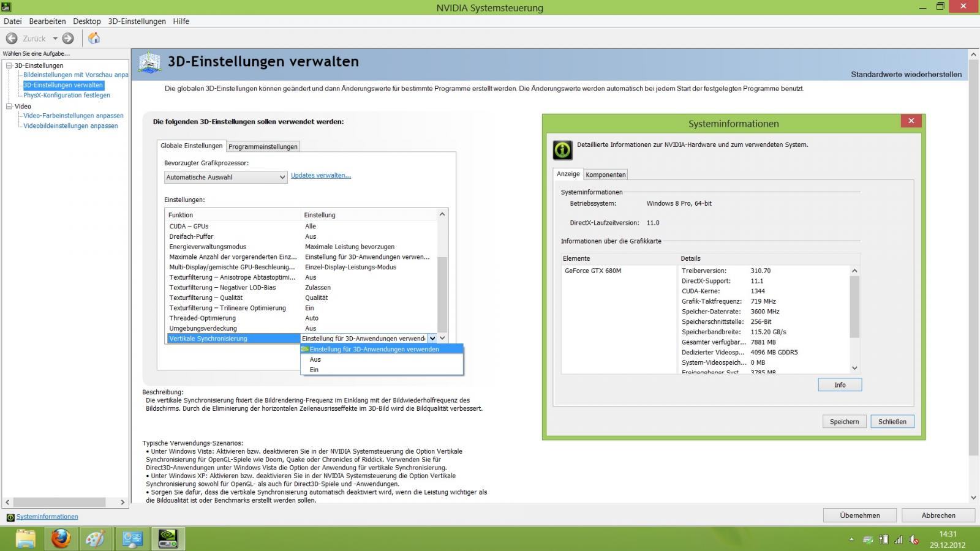
Task: Click the battery power tray icon
Action: 883,539
